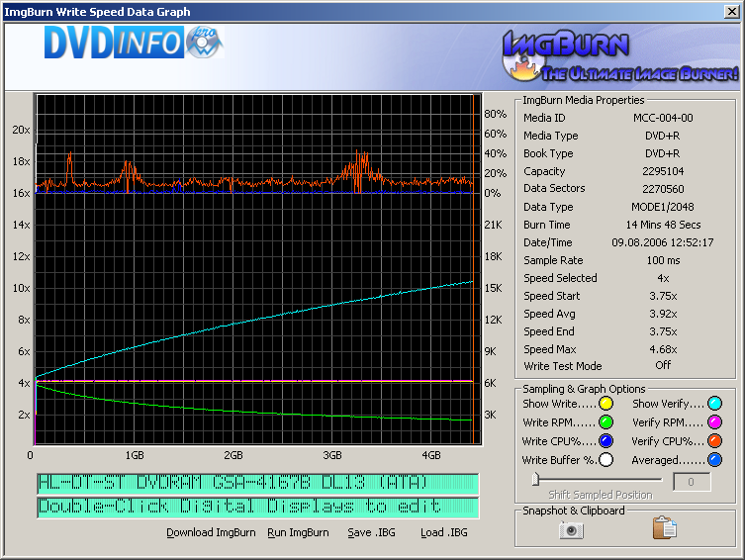Click the Sample Rate value 100 ms

tap(663, 260)
